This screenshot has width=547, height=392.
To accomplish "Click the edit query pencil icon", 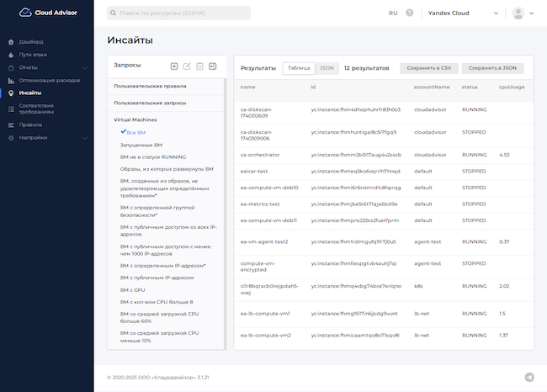I will (187, 66).
